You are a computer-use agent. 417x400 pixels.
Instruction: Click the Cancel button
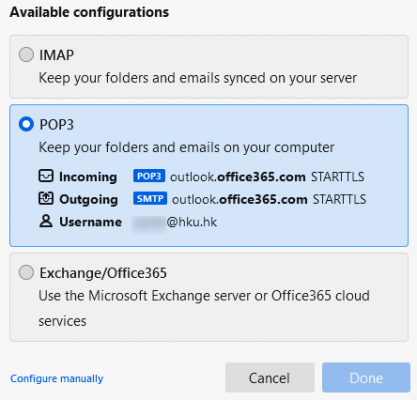tap(270, 378)
